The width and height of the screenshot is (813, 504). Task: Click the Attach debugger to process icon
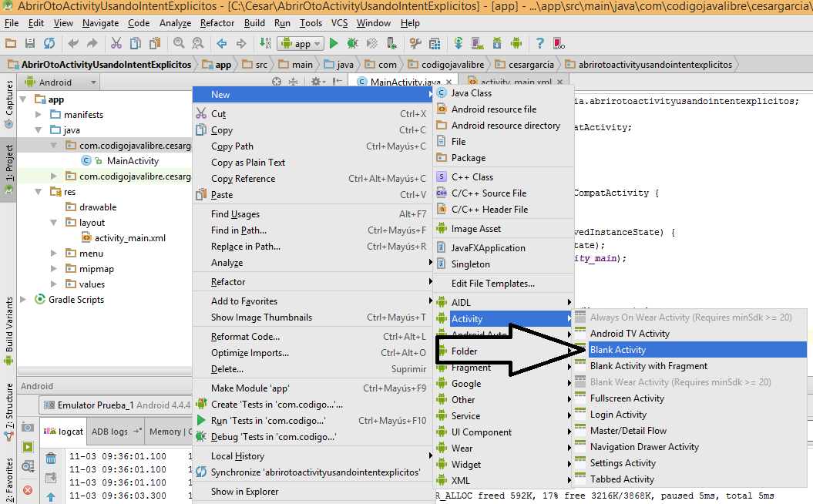(392, 44)
